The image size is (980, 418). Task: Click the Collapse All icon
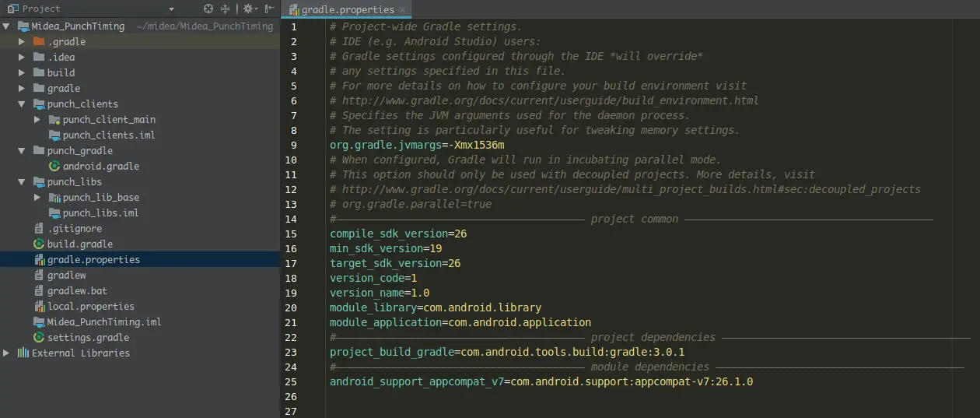226,9
